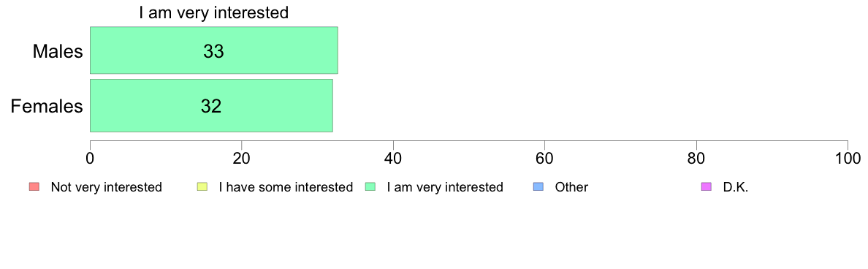Click the Males row label
Viewport: 868px width, 269px height.
pos(58,51)
